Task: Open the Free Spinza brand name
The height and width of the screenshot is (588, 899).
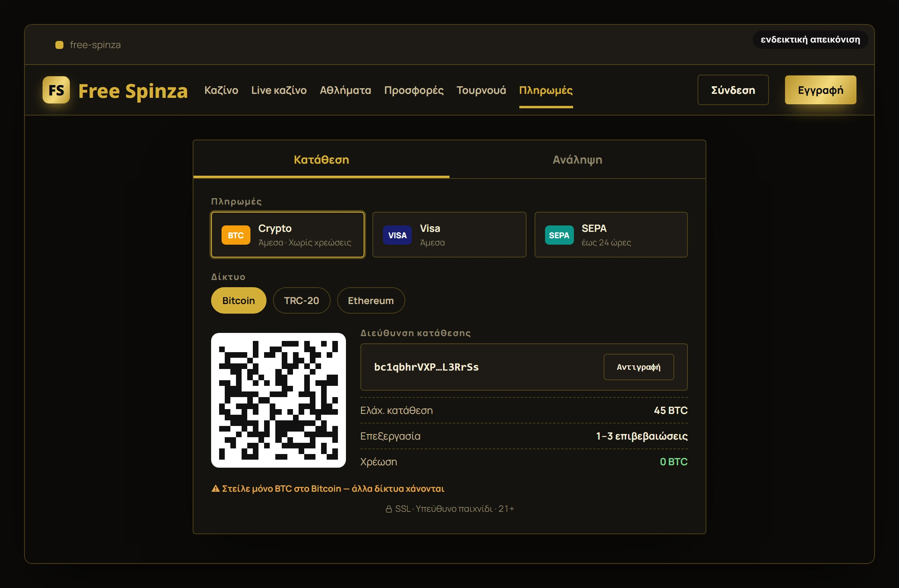Action: [x=133, y=91]
